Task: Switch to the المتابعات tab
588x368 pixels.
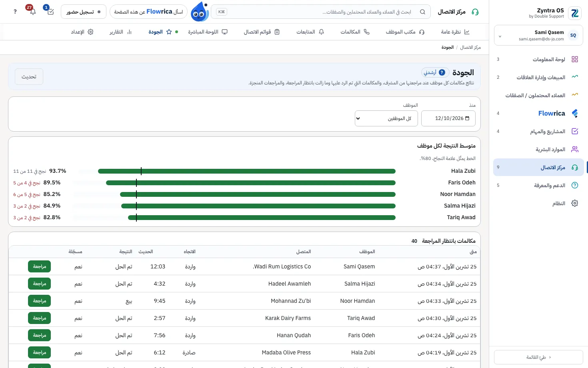Action: coord(310,32)
